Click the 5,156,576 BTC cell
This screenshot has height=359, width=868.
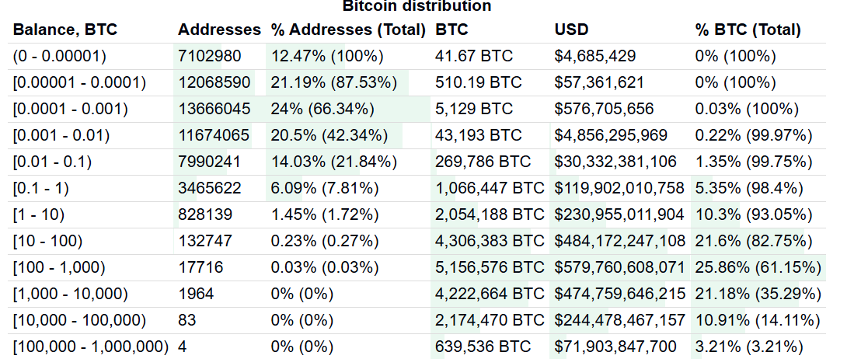(490, 267)
